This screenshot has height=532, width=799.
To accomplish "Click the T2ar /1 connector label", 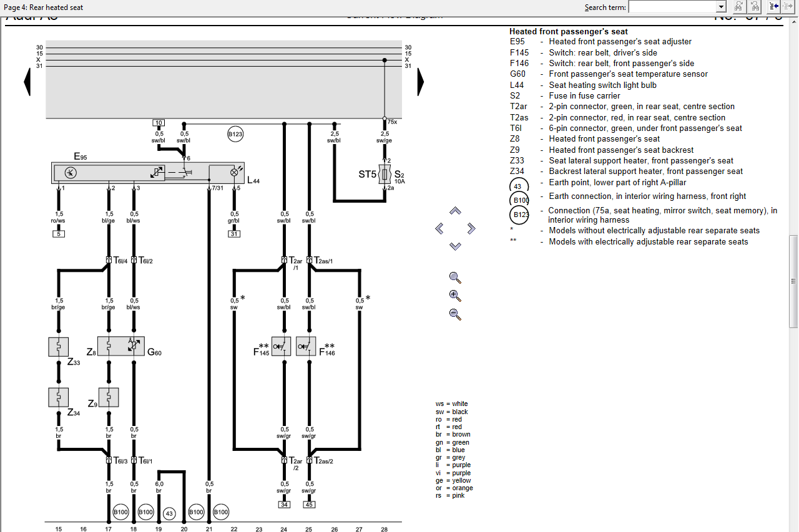I will 296,263.
